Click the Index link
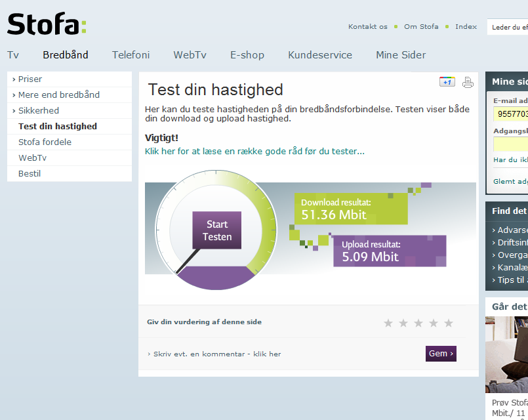 pos(466,27)
